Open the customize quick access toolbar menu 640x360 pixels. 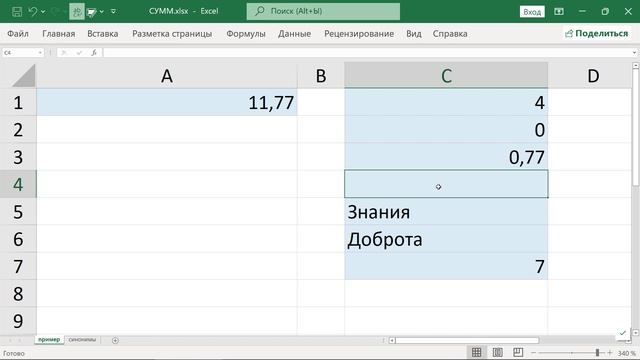point(113,11)
